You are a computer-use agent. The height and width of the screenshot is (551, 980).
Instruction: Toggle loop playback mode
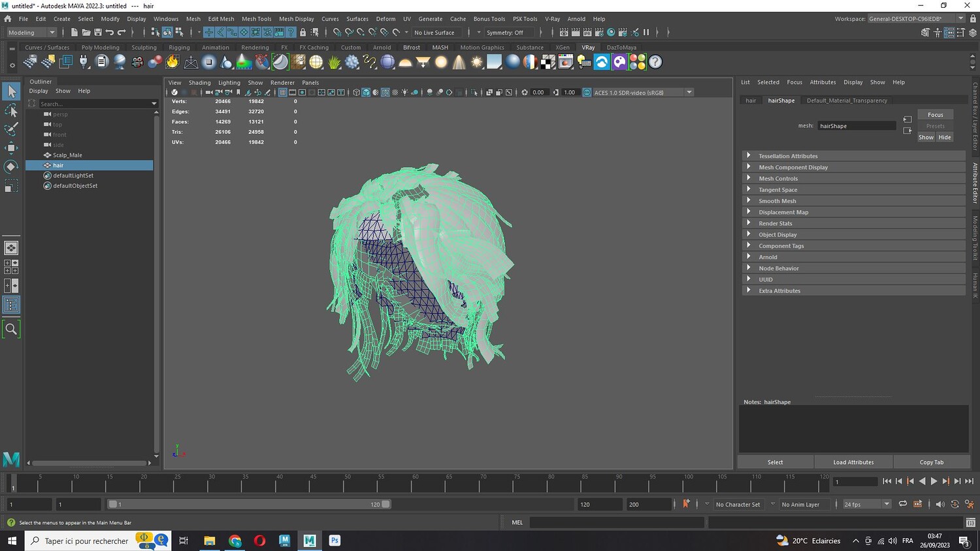[902, 504]
